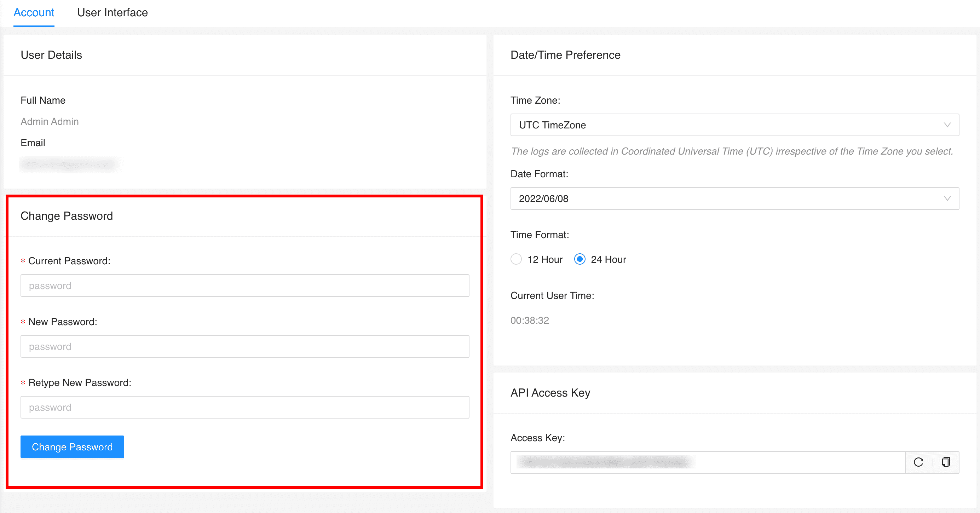Viewport: 980px width, 513px height.
Task: Click the API Access Key section header
Action: click(x=550, y=393)
